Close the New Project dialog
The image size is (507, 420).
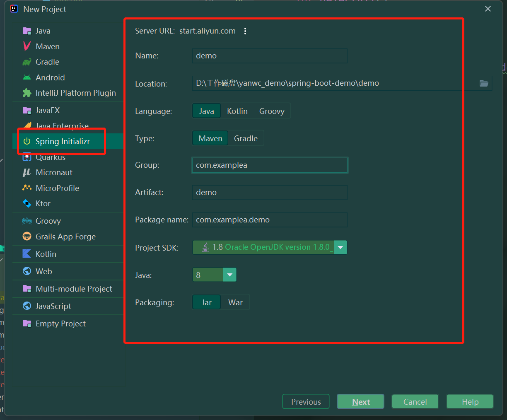tap(488, 9)
